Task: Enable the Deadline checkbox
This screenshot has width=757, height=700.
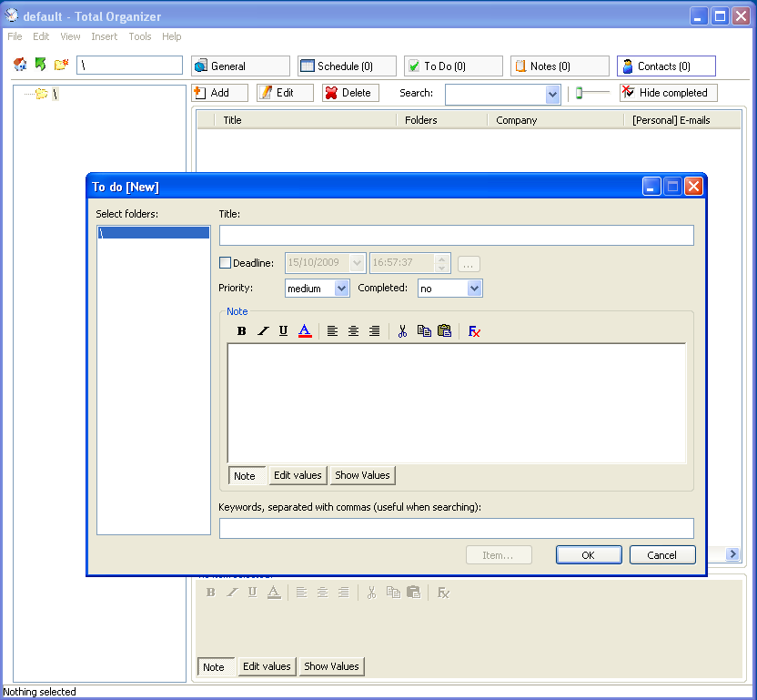Action: click(x=225, y=263)
